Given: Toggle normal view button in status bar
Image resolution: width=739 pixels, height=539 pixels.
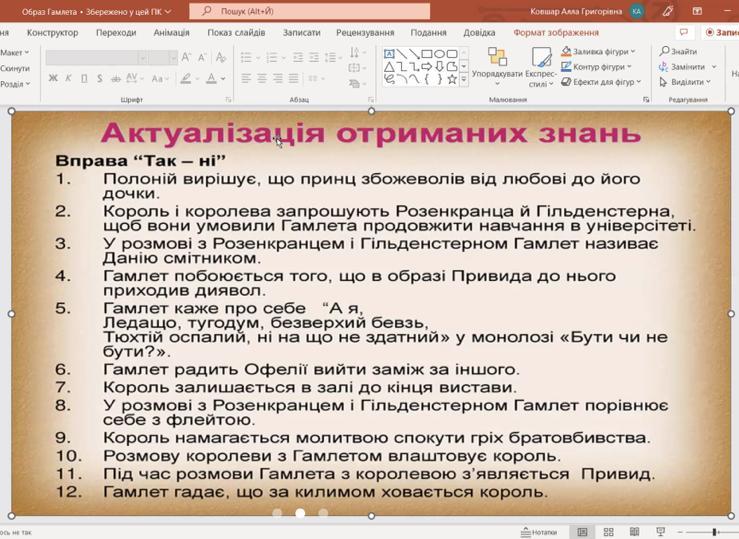Looking at the screenshot, I should click(582, 532).
